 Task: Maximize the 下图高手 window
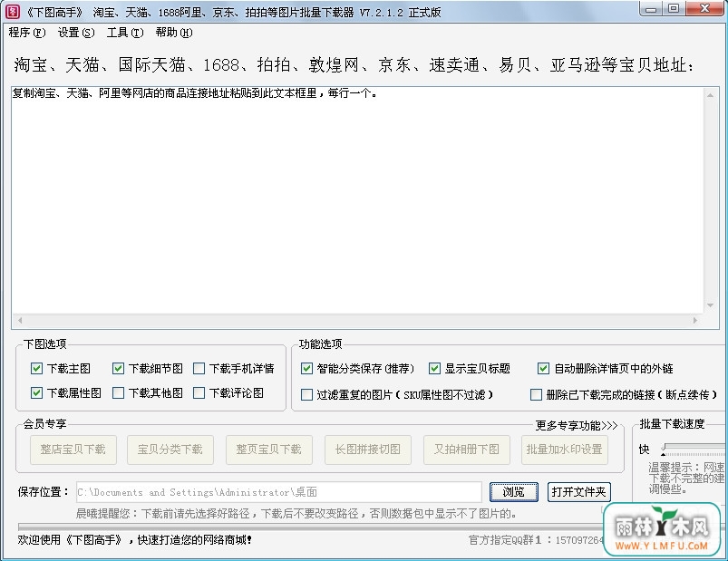pos(674,9)
